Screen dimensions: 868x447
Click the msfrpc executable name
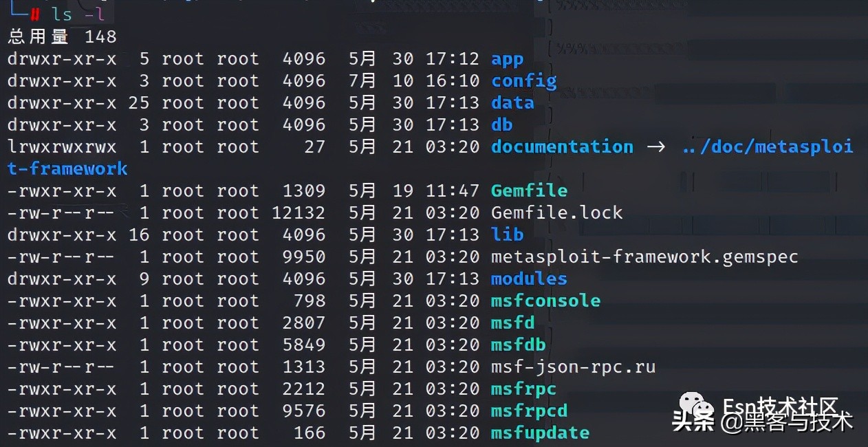523,389
